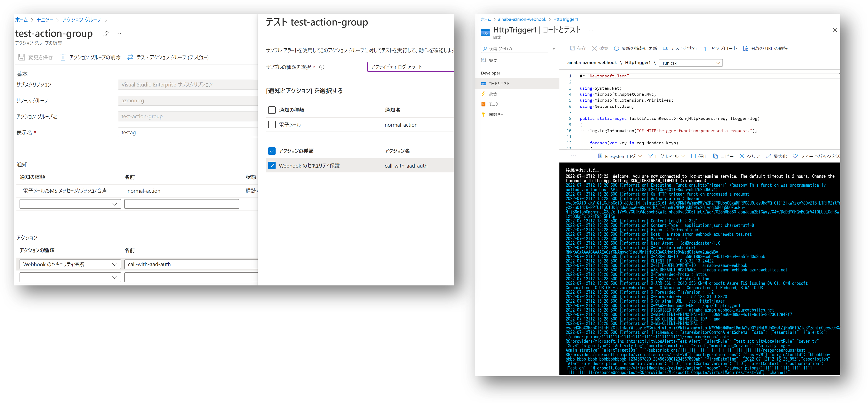Open the Filesystem ログ dropdown
Viewport: 868px width, 404px height.
click(620, 156)
